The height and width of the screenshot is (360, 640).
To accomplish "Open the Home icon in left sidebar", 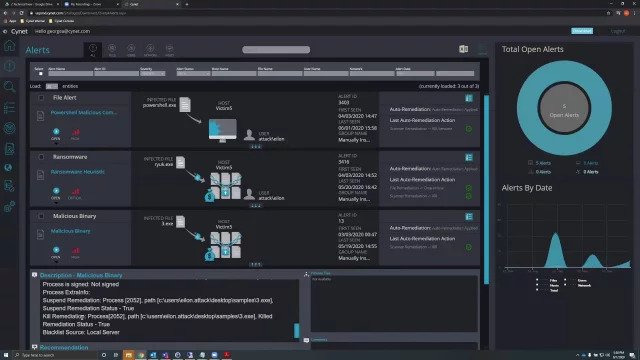I will [x=9, y=46].
